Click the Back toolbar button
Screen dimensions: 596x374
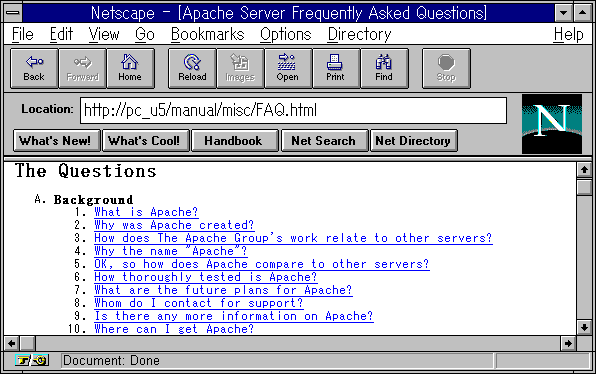pyautogui.click(x=34, y=68)
